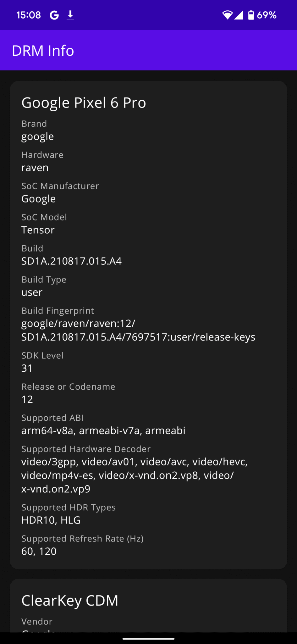The height and width of the screenshot is (644, 297).
Task: Select the SoC Model value "Tensor"
Action: click(38, 230)
